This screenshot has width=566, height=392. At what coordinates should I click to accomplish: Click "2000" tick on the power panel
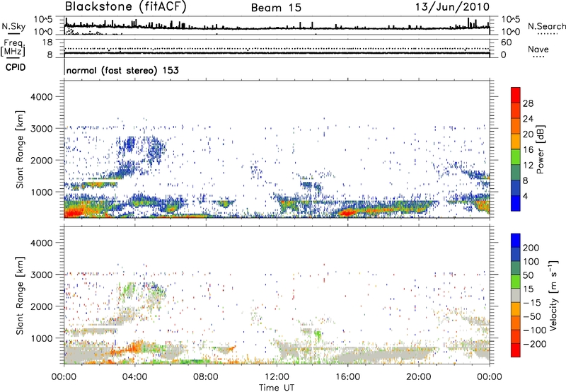[41, 161]
